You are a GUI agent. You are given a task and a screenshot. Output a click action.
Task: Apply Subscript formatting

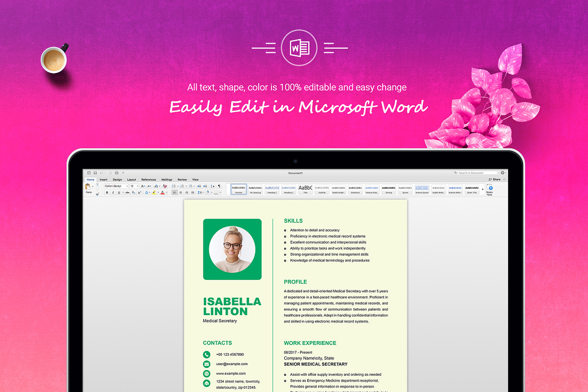(x=134, y=193)
